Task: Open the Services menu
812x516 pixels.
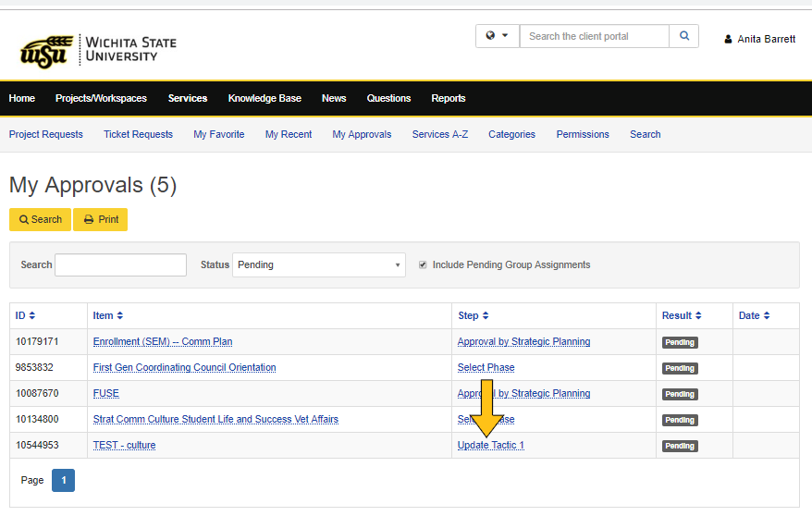Action: pyautogui.click(x=188, y=98)
